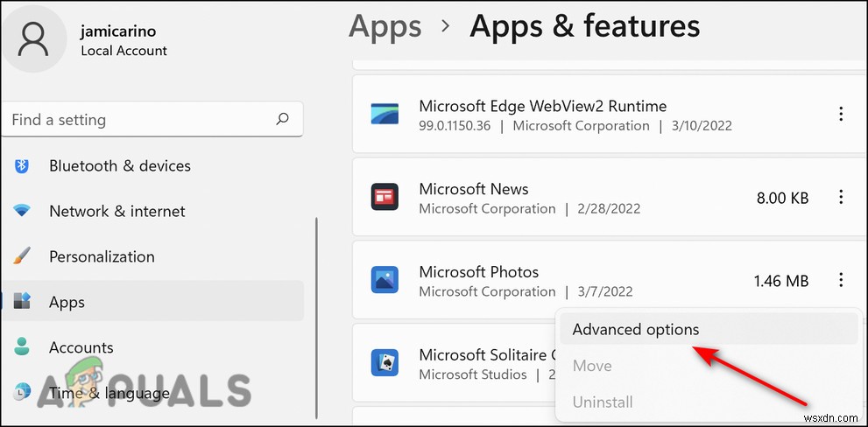Click the Network & internet wifi icon

23,211
